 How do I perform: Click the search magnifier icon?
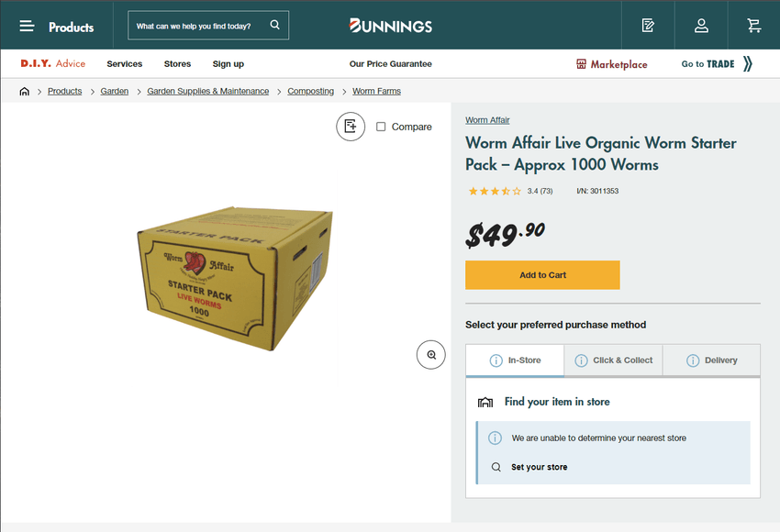click(x=274, y=25)
